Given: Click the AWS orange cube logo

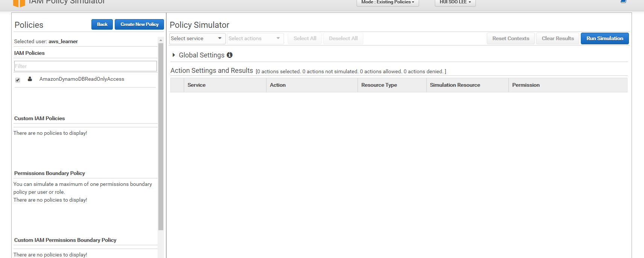Looking at the screenshot, I should coord(19,3).
